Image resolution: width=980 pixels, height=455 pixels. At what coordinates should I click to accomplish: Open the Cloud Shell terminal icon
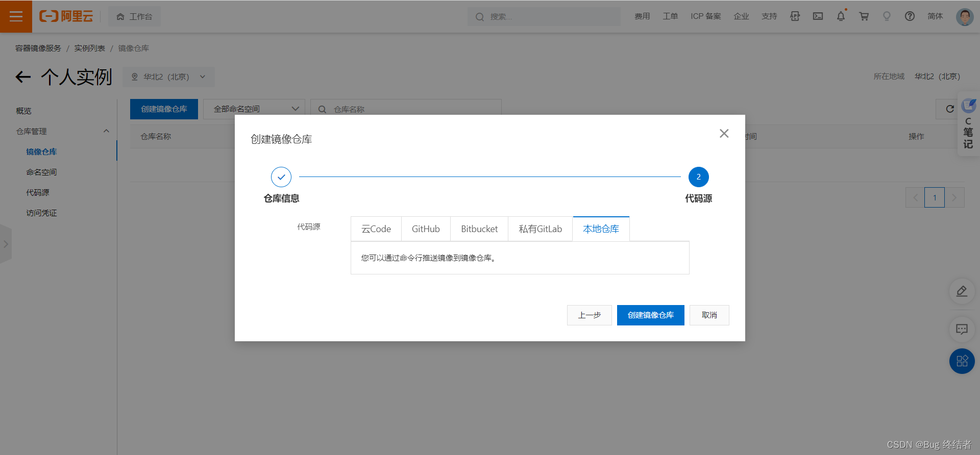(818, 16)
